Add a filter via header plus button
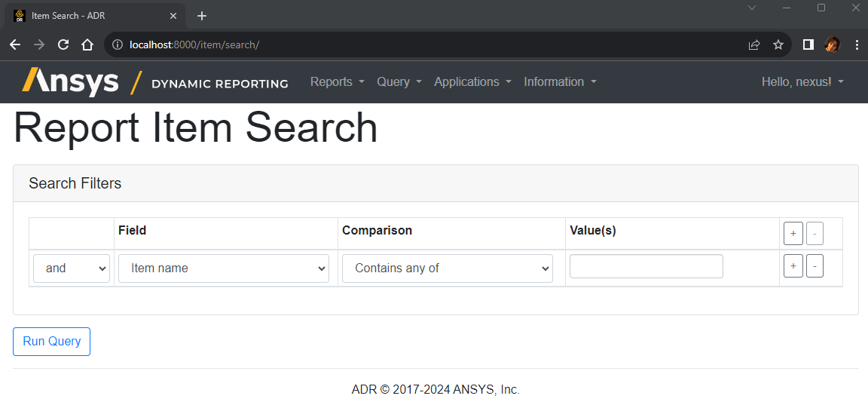The height and width of the screenshot is (408, 868). (x=793, y=233)
